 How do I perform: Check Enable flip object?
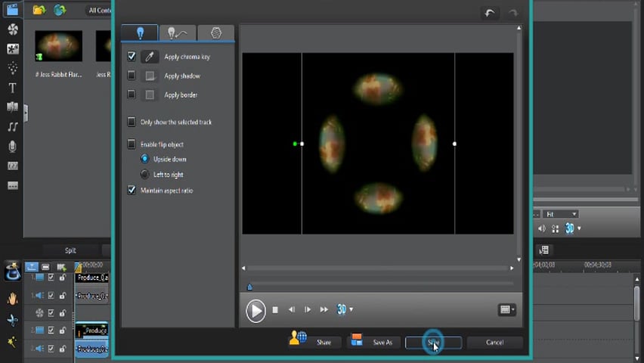[132, 144]
